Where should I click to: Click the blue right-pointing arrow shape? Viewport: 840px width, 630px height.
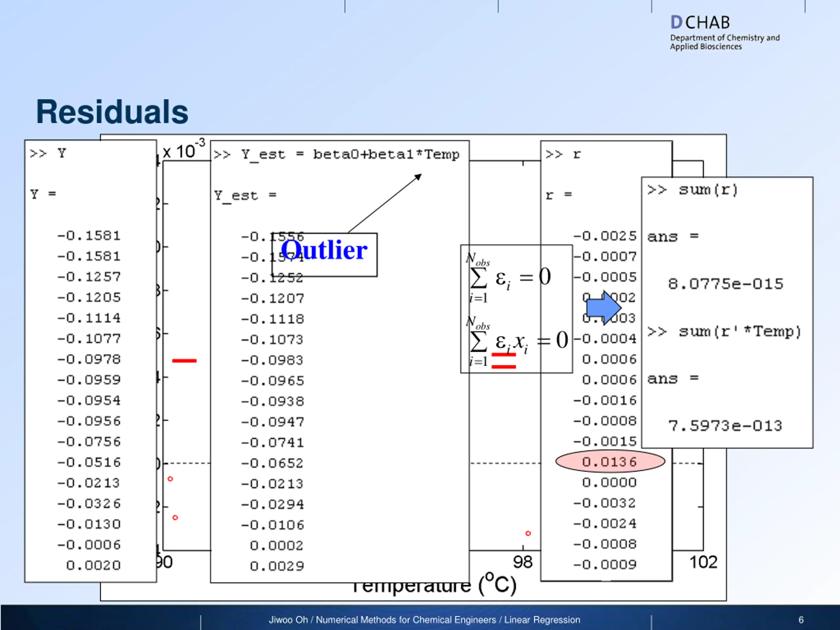pos(604,308)
